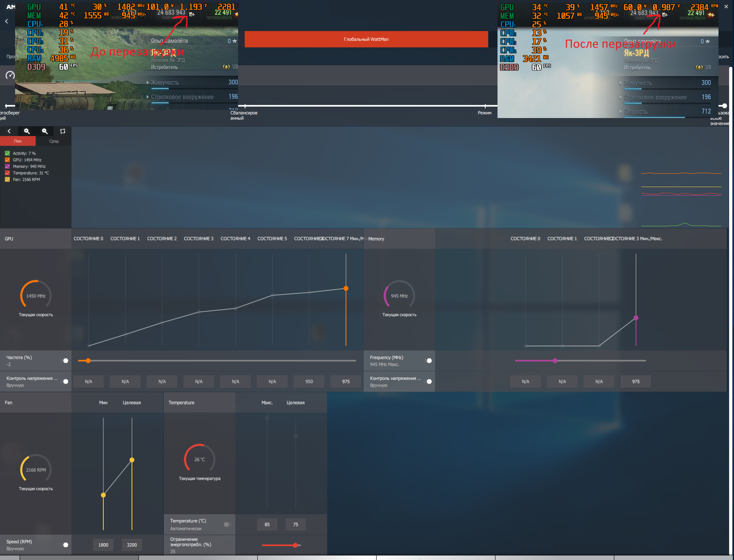This screenshot has height=560, width=734.
Task: Switch graph to the Пик tab
Action: pyautogui.click(x=18, y=141)
